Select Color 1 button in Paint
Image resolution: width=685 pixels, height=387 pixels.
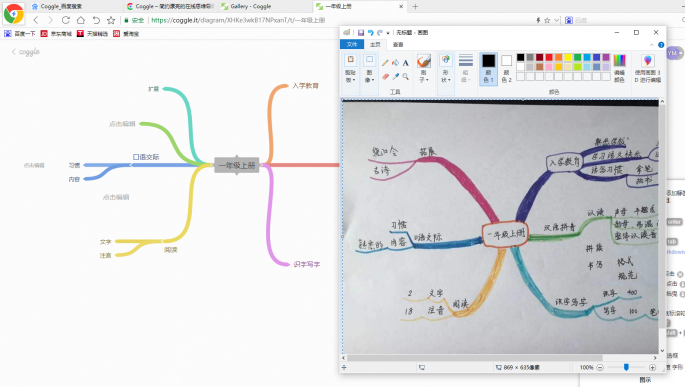tap(488, 68)
